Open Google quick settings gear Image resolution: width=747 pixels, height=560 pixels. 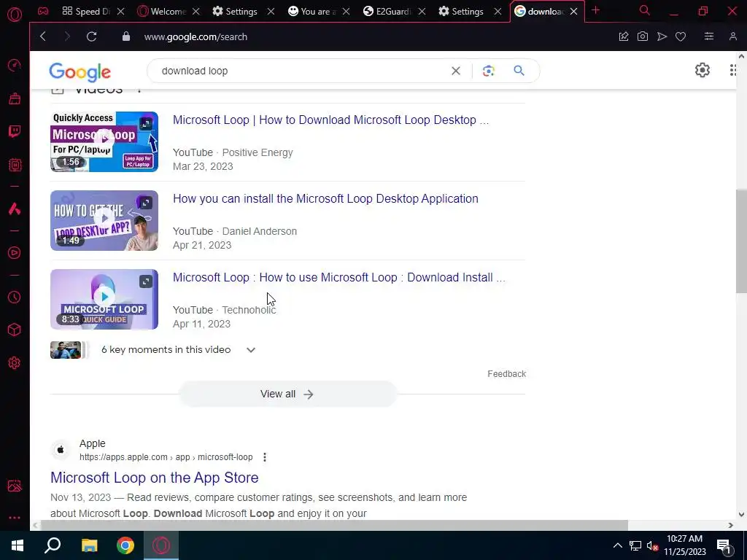point(703,71)
